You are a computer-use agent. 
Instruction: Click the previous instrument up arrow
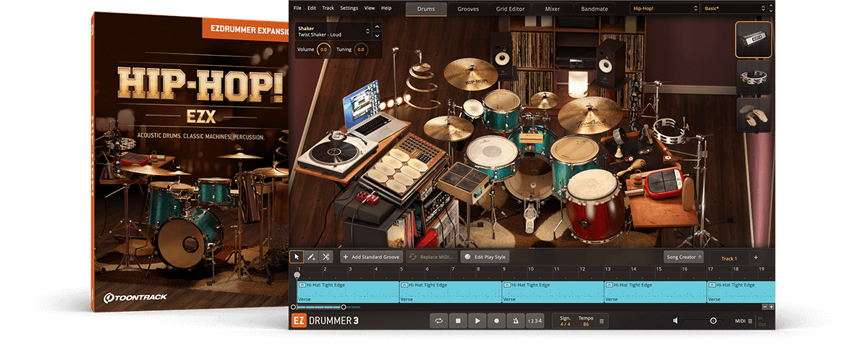[376, 28]
